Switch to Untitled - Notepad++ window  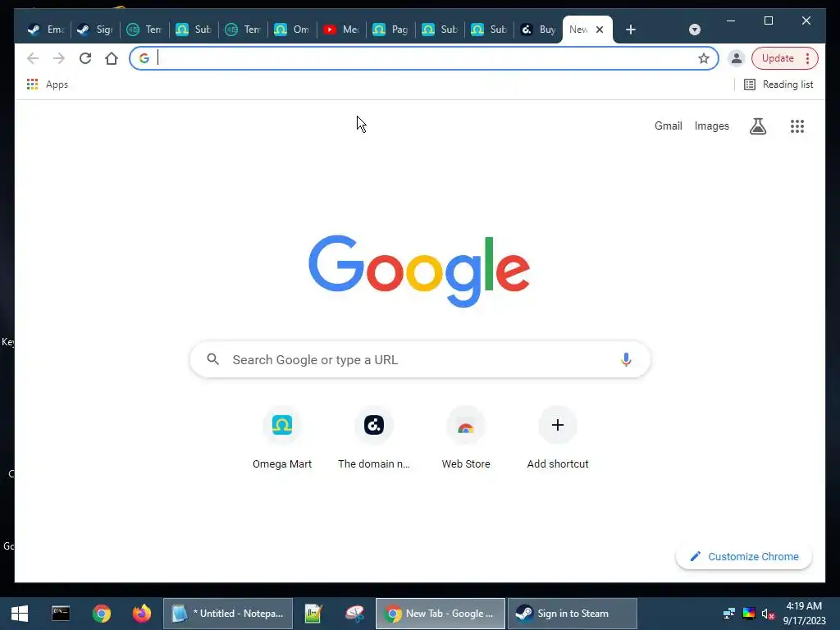tap(228, 614)
